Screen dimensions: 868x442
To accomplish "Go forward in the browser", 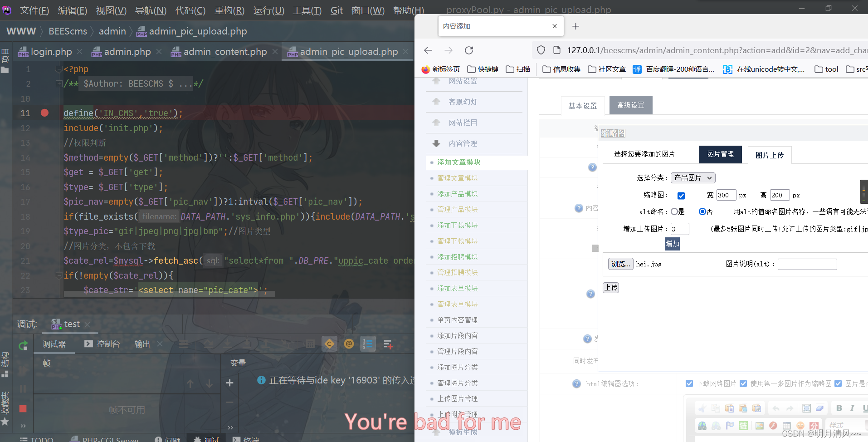I will (x=449, y=50).
